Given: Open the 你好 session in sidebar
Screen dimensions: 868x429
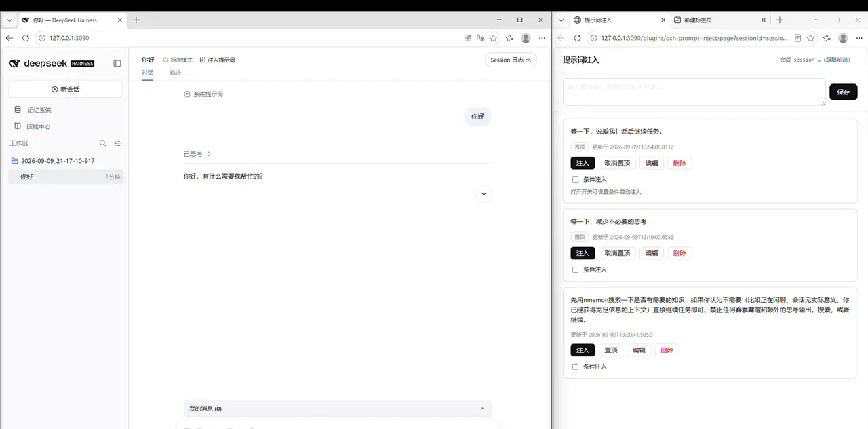Looking at the screenshot, I should (x=66, y=176).
